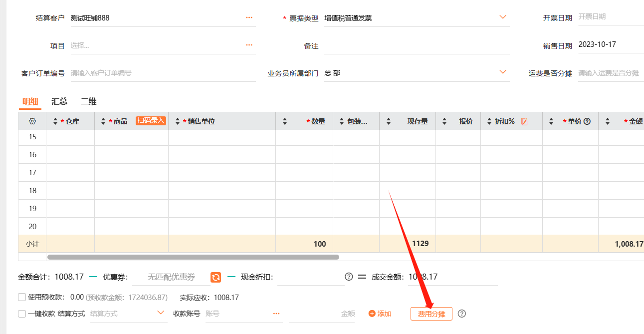Tick the 一键收款 checkbox

(22, 314)
